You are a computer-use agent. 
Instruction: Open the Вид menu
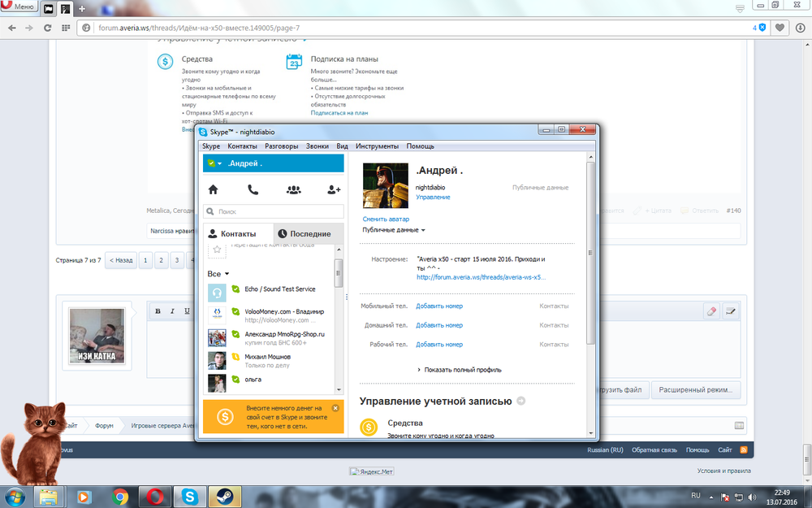(342, 146)
